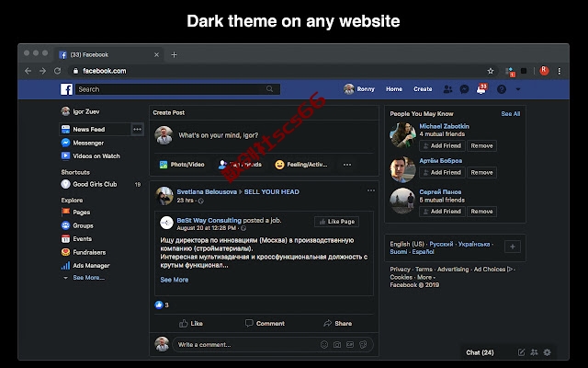Click See All in People You May Know
This screenshot has height=368, width=588.
pyautogui.click(x=511, y=114)
